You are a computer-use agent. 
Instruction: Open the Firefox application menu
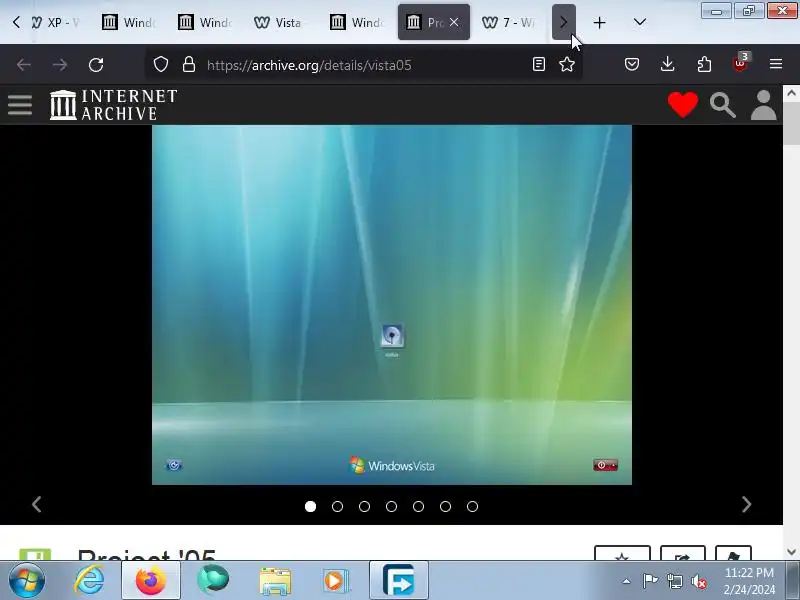pyautogui.click(x=776, y=64)
